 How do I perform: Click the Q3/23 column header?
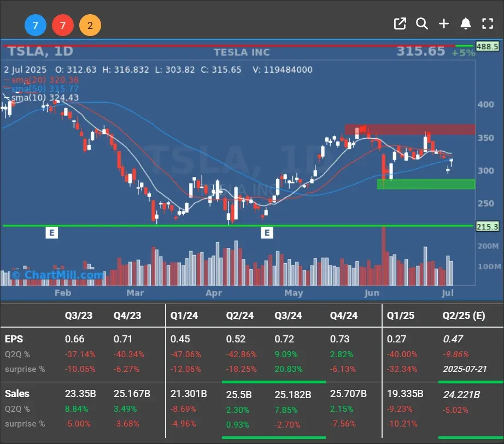pyautogui.click(x=78, y=316)
